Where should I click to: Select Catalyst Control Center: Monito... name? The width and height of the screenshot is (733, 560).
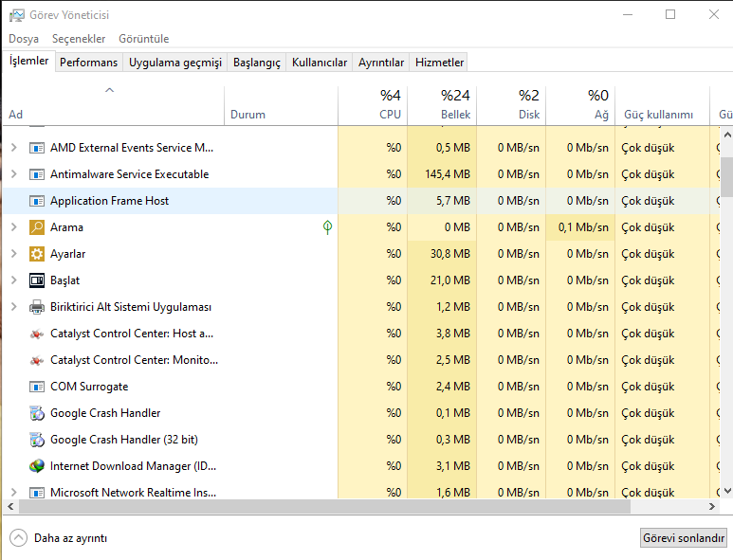[134, 360]
